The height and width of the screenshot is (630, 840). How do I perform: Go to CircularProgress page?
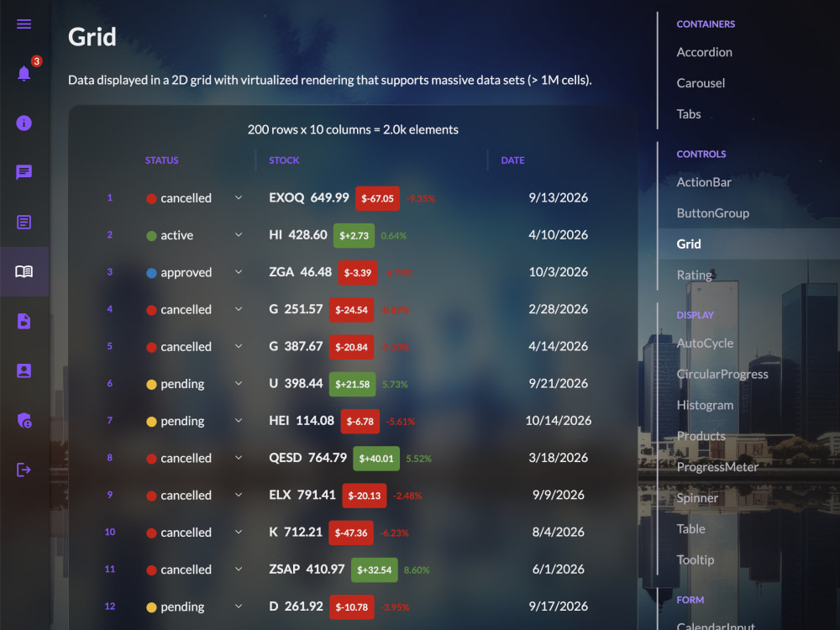coord(722,374)
